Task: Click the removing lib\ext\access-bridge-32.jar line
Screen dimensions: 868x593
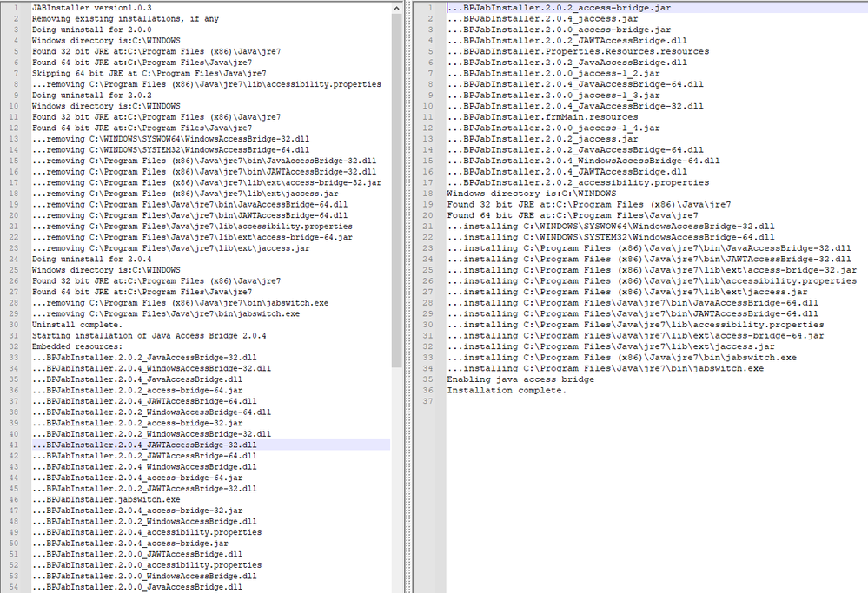Action: coord(207,182)
